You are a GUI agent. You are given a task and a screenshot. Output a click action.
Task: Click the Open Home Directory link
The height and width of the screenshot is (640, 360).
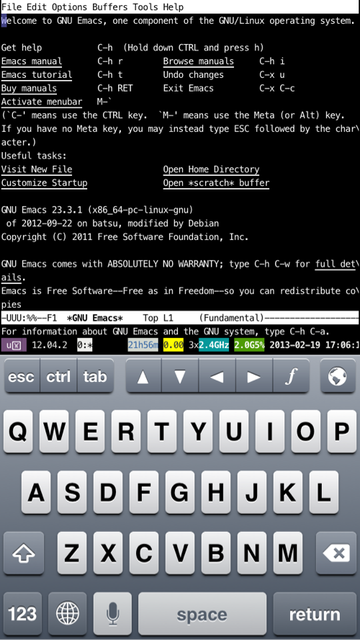211,169
